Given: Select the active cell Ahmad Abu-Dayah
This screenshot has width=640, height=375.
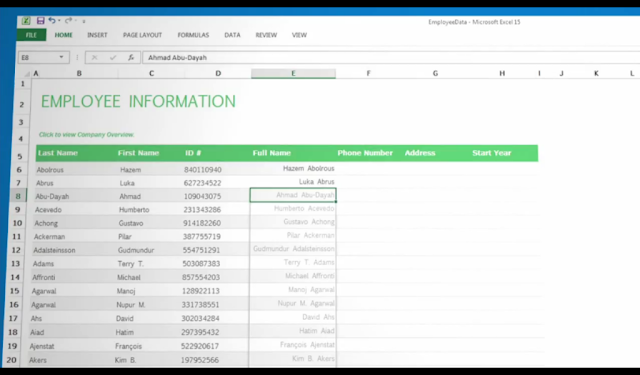Looking at the screenshot, I should (x=293, y=195).
